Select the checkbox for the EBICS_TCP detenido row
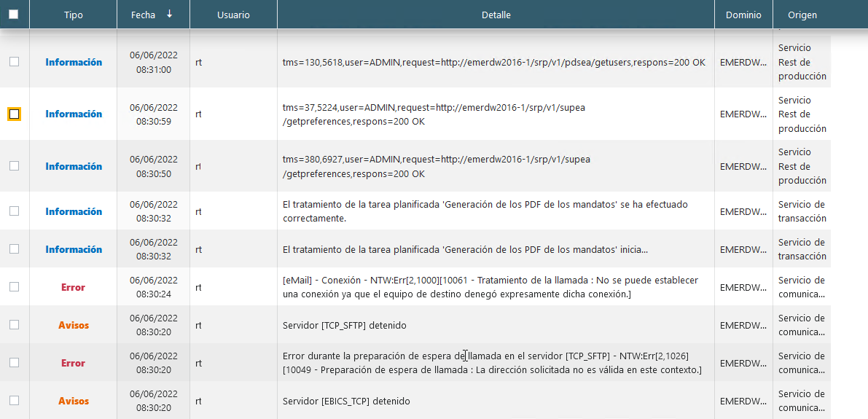The image size is (868, 419). (14, 401)
